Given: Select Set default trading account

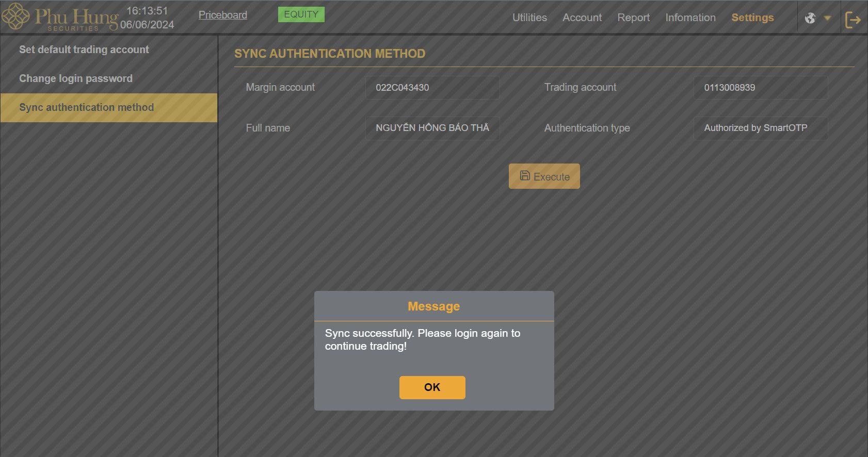Looking at the screenshot, I should [84, 50].
